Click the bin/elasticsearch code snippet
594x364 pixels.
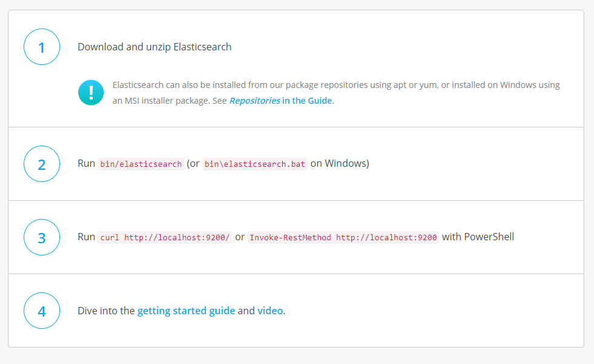[x=141, y=164]
